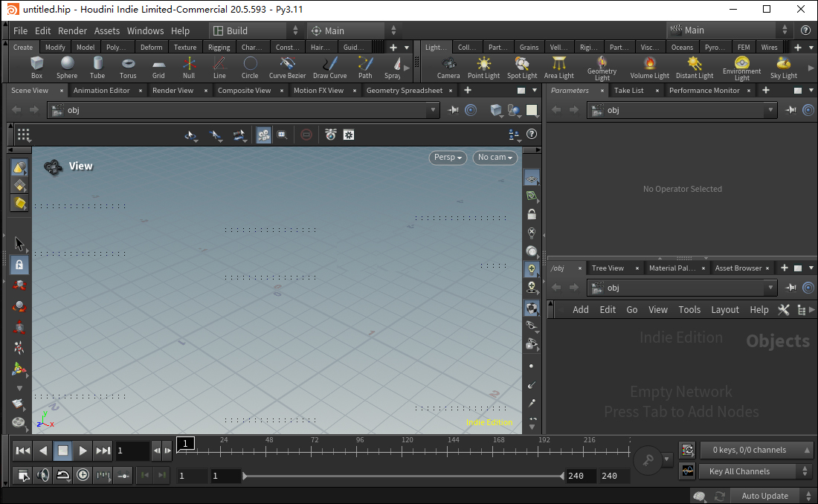
Task: Add a Camera from the Lights shelf
Action: [448, 67]
